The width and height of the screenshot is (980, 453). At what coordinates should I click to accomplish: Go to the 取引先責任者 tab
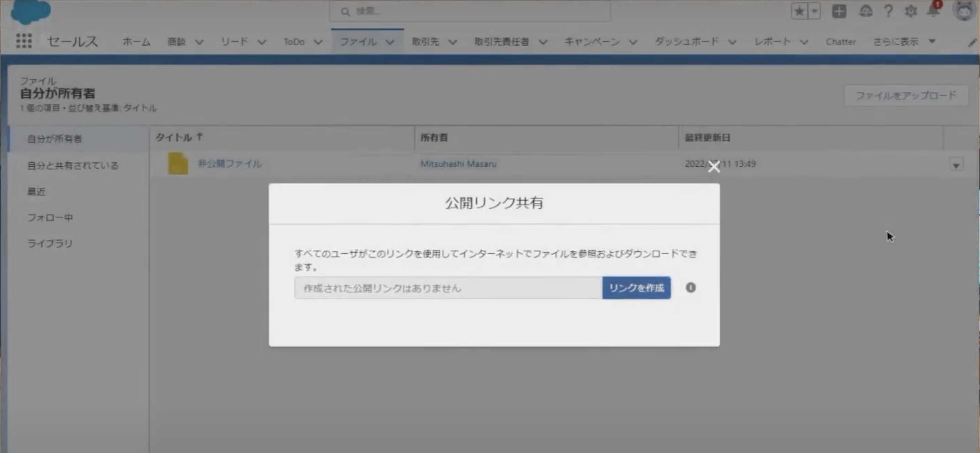(x=501, y=42)
